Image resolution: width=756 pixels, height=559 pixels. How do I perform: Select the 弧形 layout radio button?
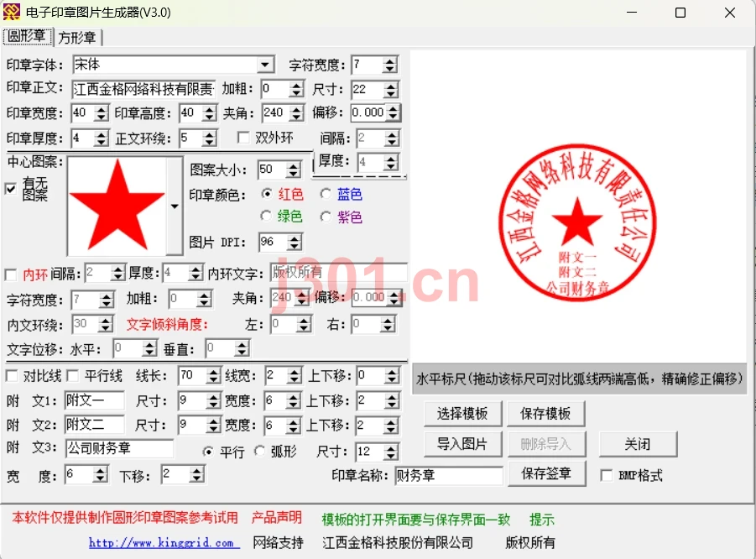259,451
